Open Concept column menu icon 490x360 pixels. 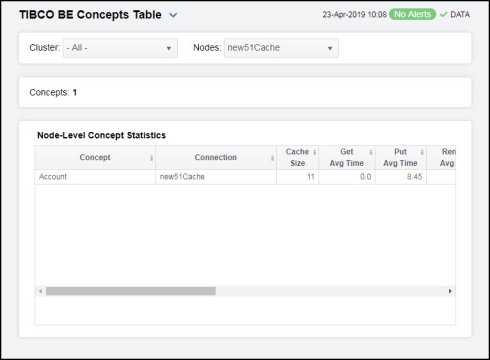click(x=151, y=158)
